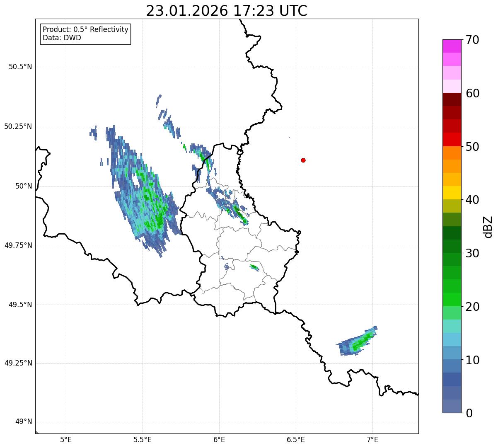Viewport: 498px width, 448px height.
Task: Pick the magenta top swatch of the colorbar
Action: (452, 46)
